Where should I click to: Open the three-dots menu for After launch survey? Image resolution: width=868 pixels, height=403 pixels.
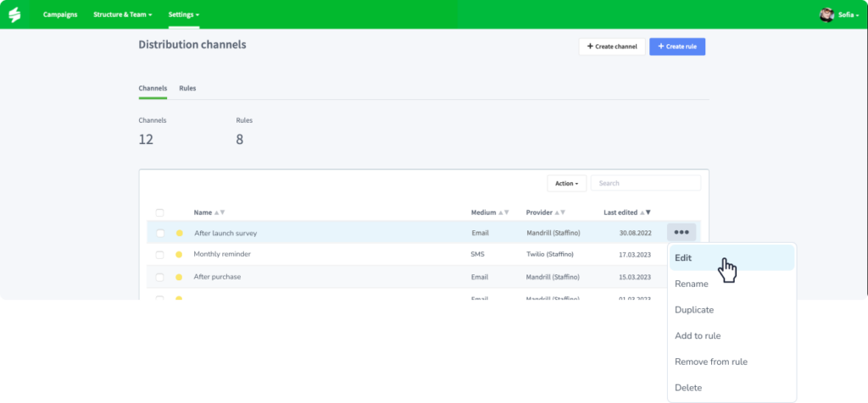pyautogui.click(x=682, y=233)
